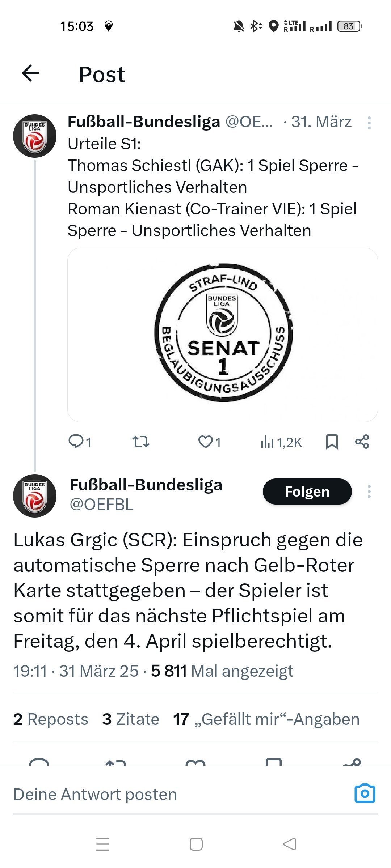View the 3 Zitate list

click(x=131, y=719)
